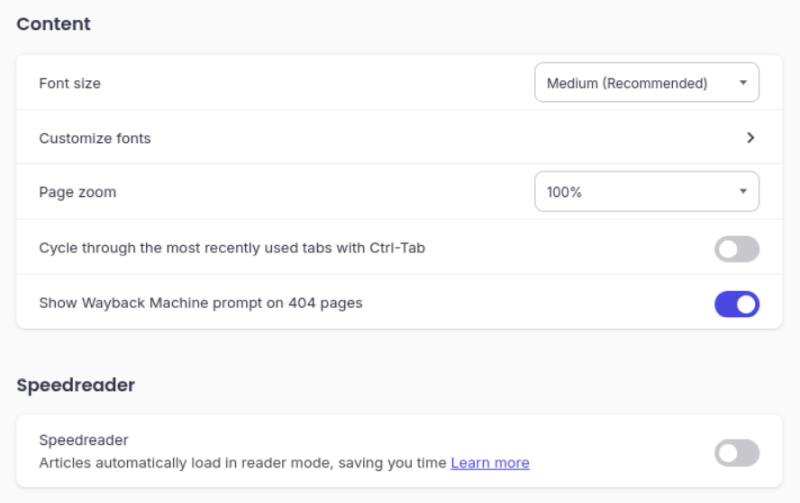Click the Font size dropdown caret
The height and width of the screenshot is (503, 800).
(x=743, y=83)
